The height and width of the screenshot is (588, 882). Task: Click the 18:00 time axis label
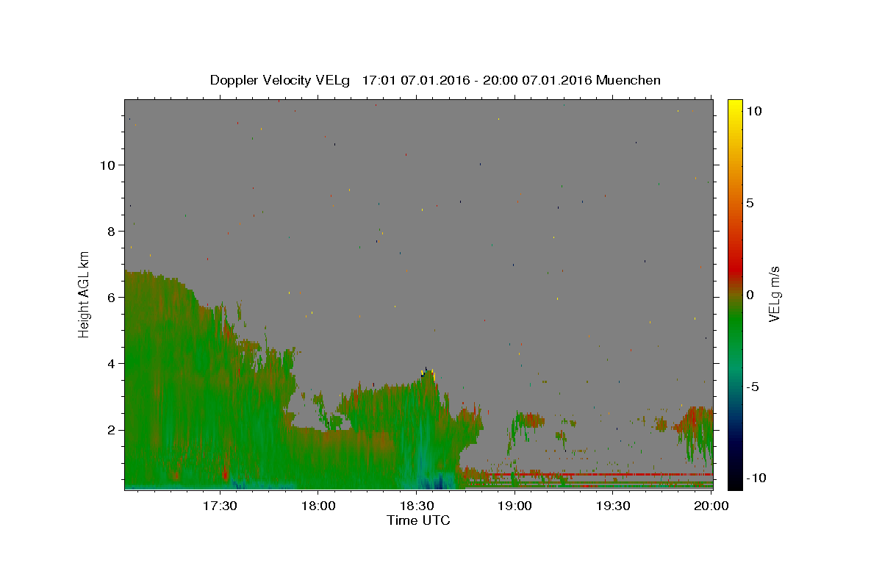[x=318, y=506]
